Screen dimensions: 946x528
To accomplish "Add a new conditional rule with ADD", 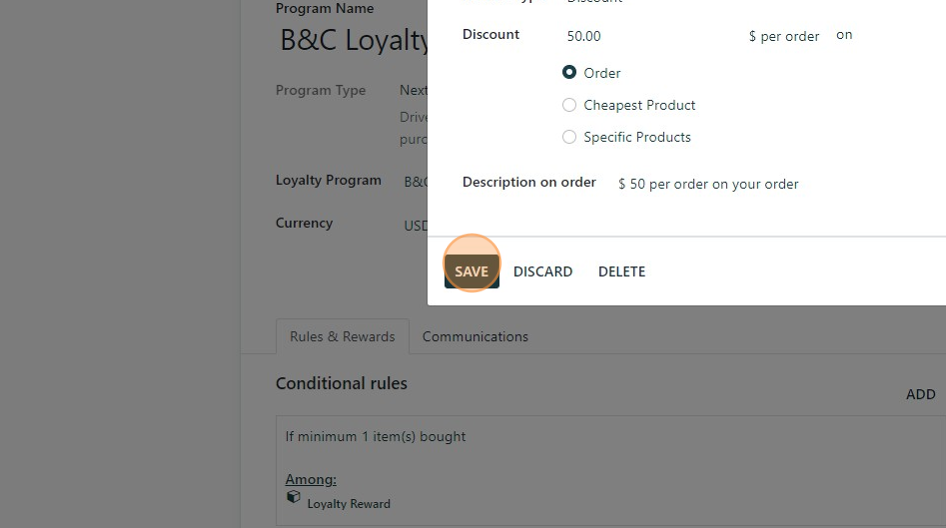I will [920, 394].
